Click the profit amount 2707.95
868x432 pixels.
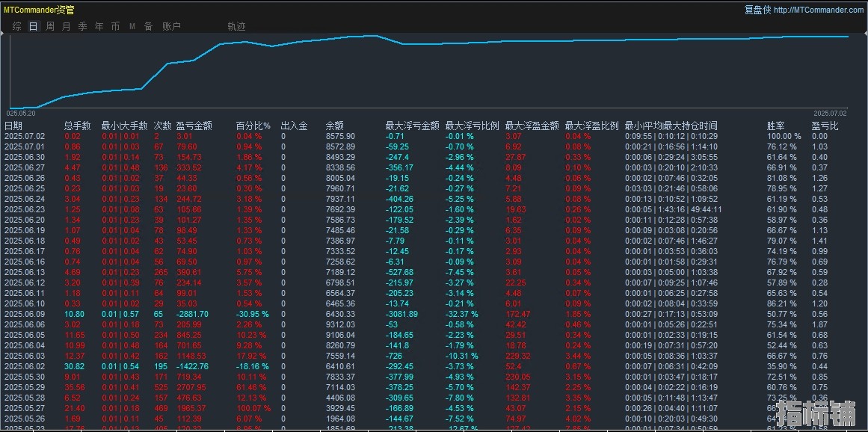[x=191, y=387]
